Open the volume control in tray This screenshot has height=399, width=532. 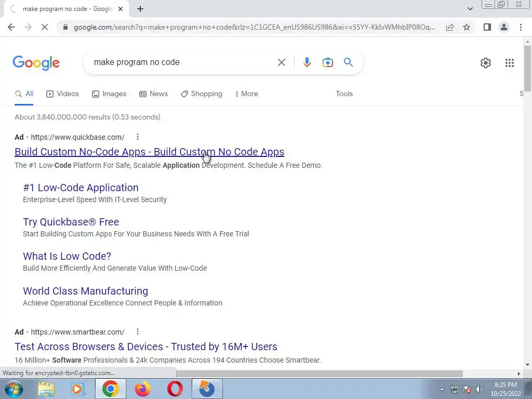click(x=480, y=389)
